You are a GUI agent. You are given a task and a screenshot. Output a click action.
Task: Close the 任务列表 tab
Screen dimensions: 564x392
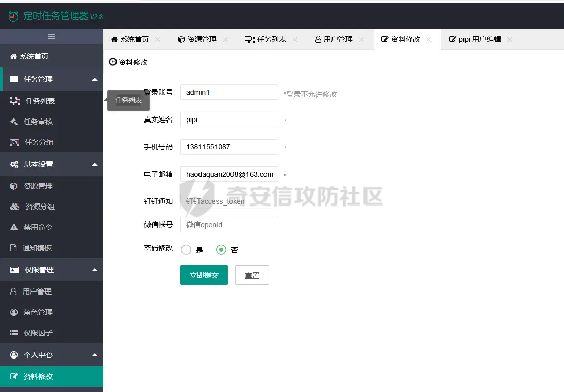coord(295,40)
